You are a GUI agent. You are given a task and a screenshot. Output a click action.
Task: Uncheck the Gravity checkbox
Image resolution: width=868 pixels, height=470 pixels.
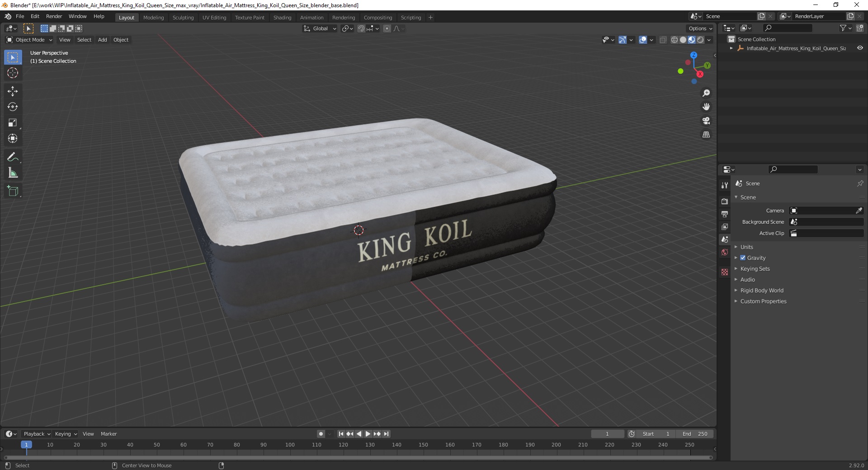point(743,258)
